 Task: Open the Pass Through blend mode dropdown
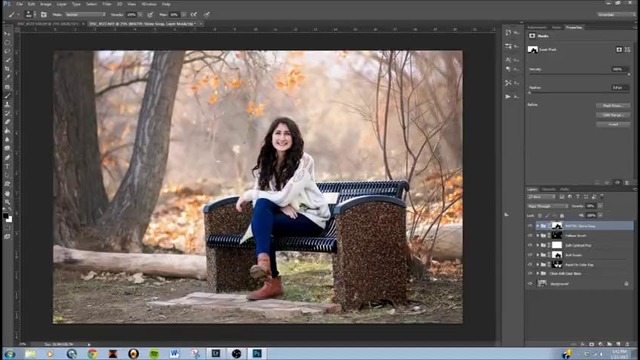(x=548, y=206)
